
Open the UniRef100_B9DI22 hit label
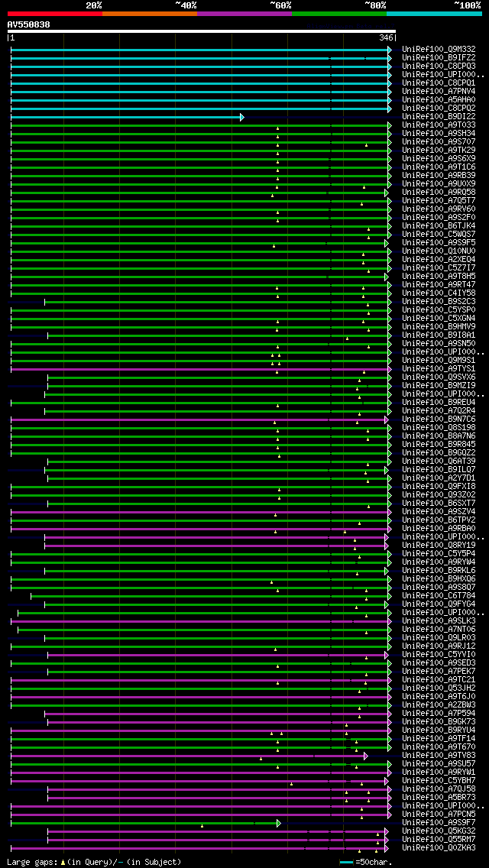coord(439,117)
